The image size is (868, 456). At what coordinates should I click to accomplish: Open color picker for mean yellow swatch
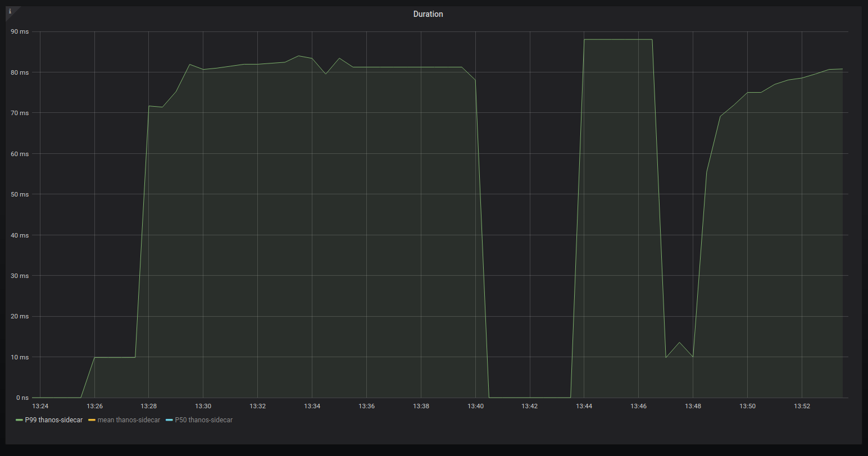(92, 420)
